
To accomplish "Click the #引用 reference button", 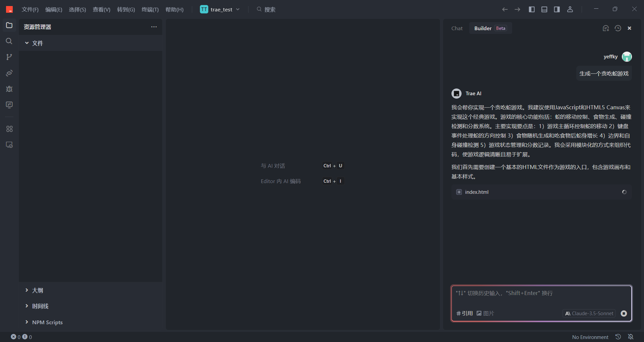I will (x=465, y=313).
